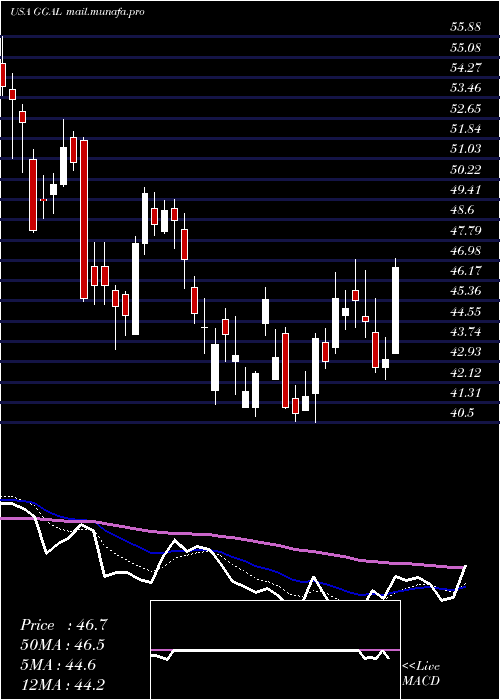The width and height of the screenshot is (500, 700).
Task: Click the 51.03 price axis label
Action: (466, 149)
